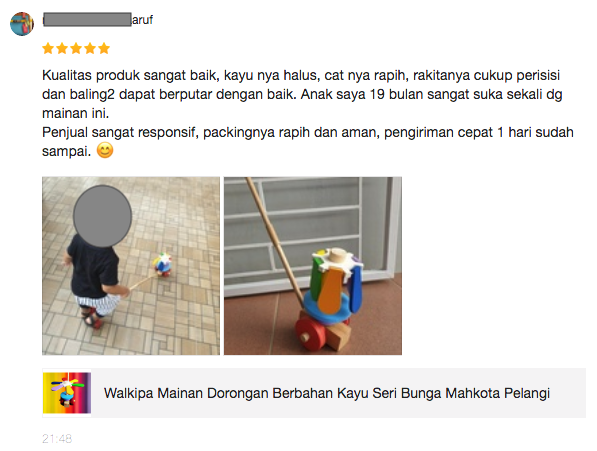Click the smiley emoji after "sampai."
The width and height of the screenshot is (597, 451).
(105, 150)
